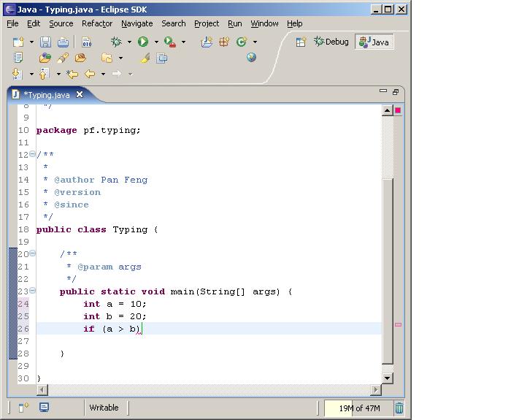519x420 pixels.
Task: Minimize the editor area
Action: (383, 91)
